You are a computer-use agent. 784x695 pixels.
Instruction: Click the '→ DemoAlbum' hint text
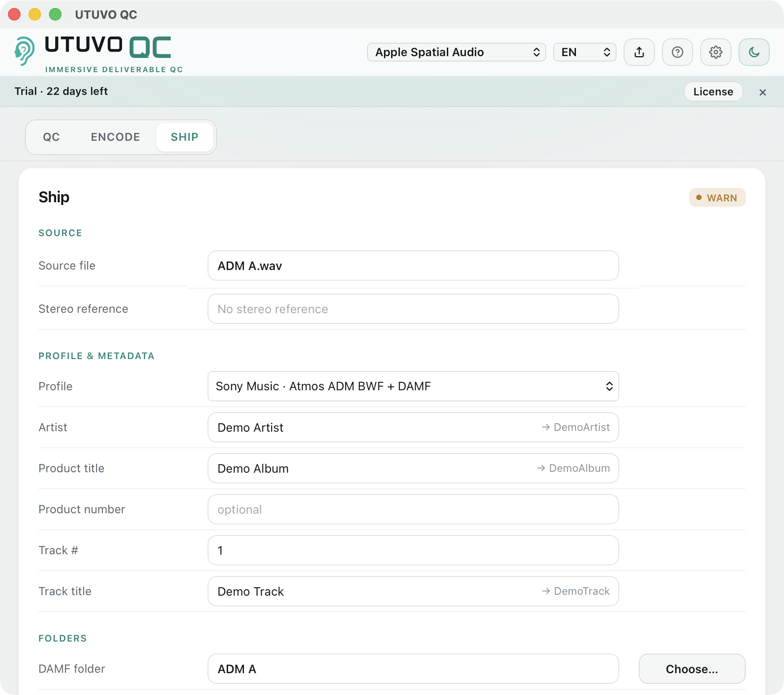pos(573,468)
